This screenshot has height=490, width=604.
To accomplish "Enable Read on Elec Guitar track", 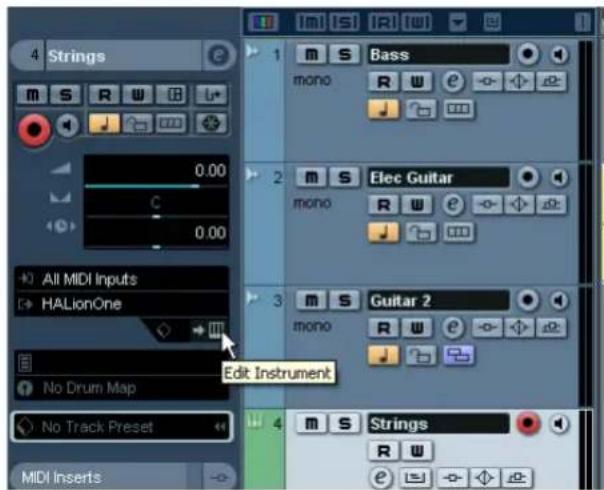I will (384, 205).
